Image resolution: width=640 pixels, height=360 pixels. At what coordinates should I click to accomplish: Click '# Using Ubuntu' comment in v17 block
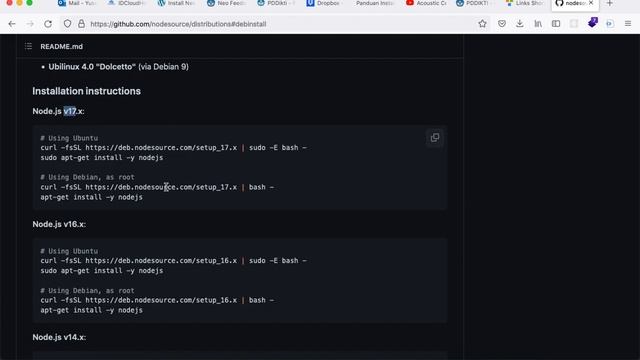coord(69,138)
